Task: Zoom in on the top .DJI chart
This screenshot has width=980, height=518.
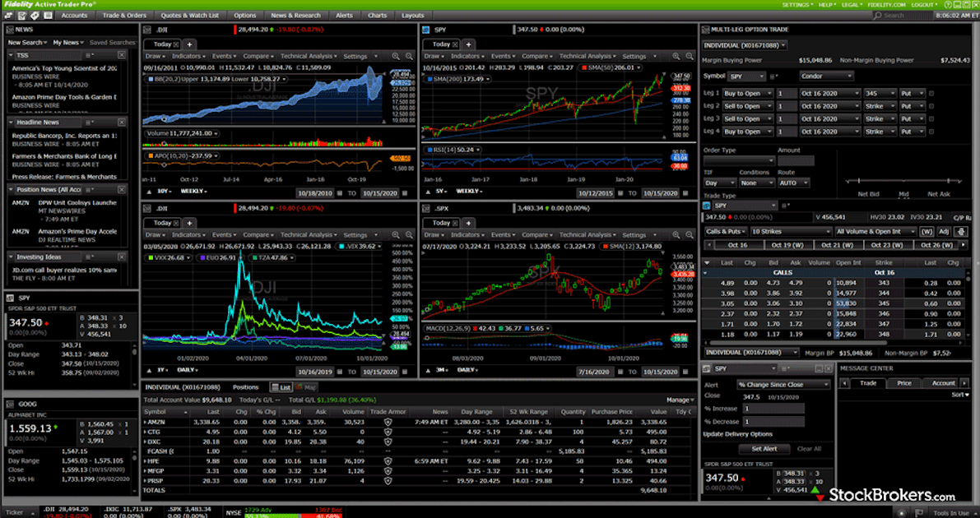Action: point(396,56)
